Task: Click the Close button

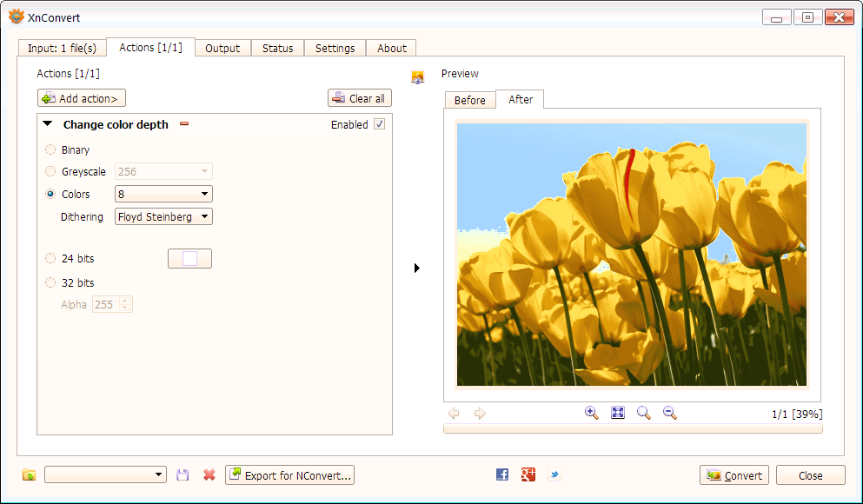Action: tap(810, 474)
